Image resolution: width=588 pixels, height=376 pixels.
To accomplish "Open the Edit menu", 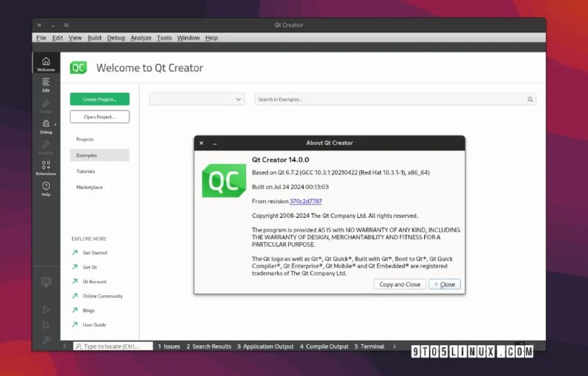I will [57, 38].
